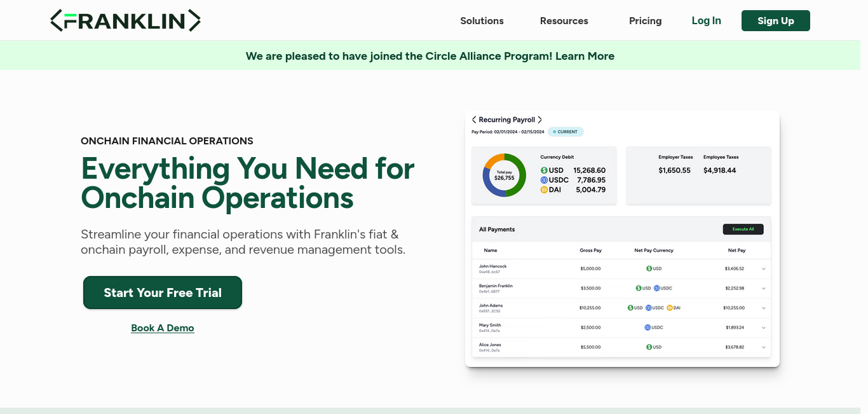Open the Resources menu
Screen dimensions: 868x414
pyautogui.click(x=564, y=21)
